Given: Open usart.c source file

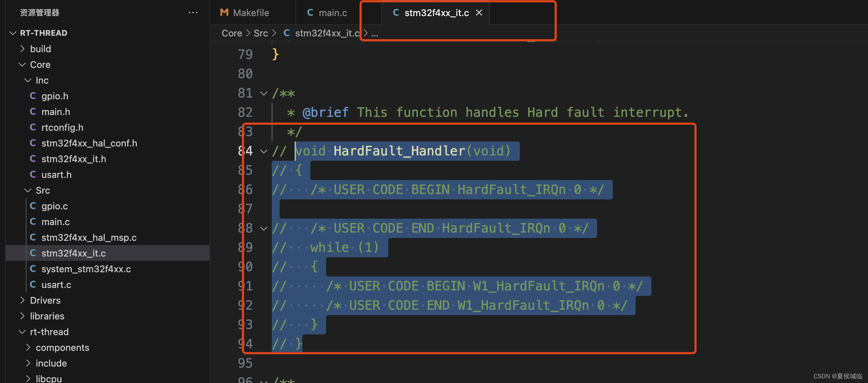Looking at the screenshot, I should point(108,284).
